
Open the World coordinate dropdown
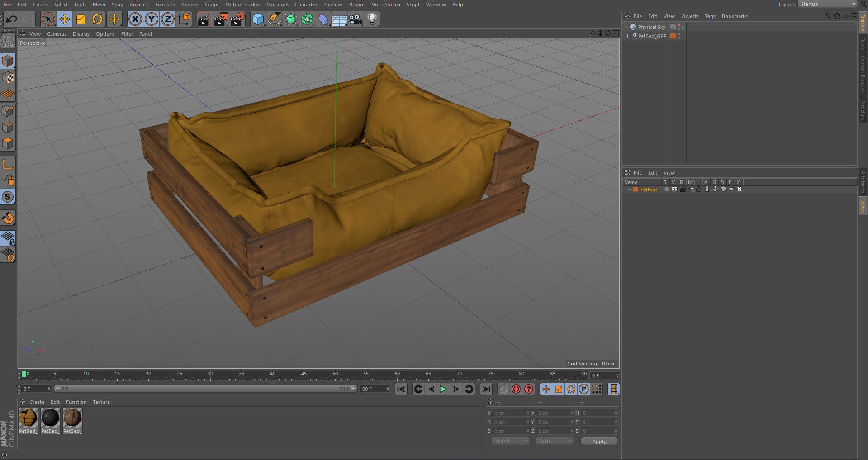click(510, 441)
